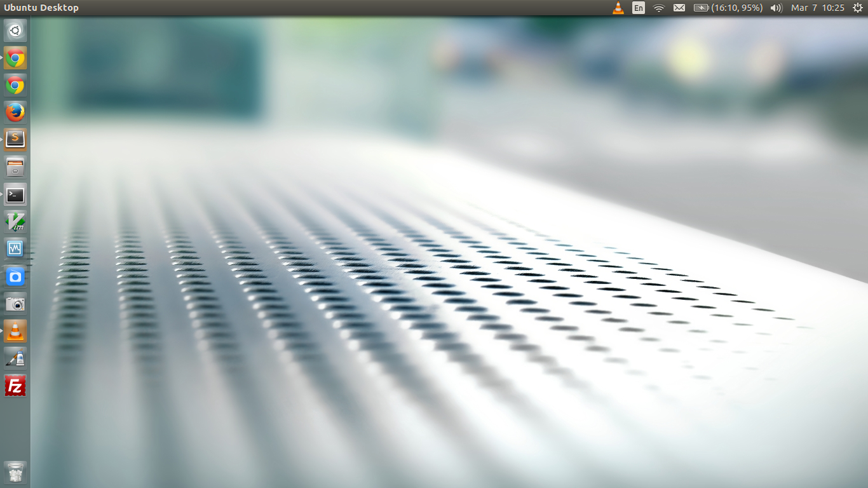Image resolution: width=868 pixels, height=488 pixels.
Task: Launch FileZilla from the launcher
Action: pos(15,386)
